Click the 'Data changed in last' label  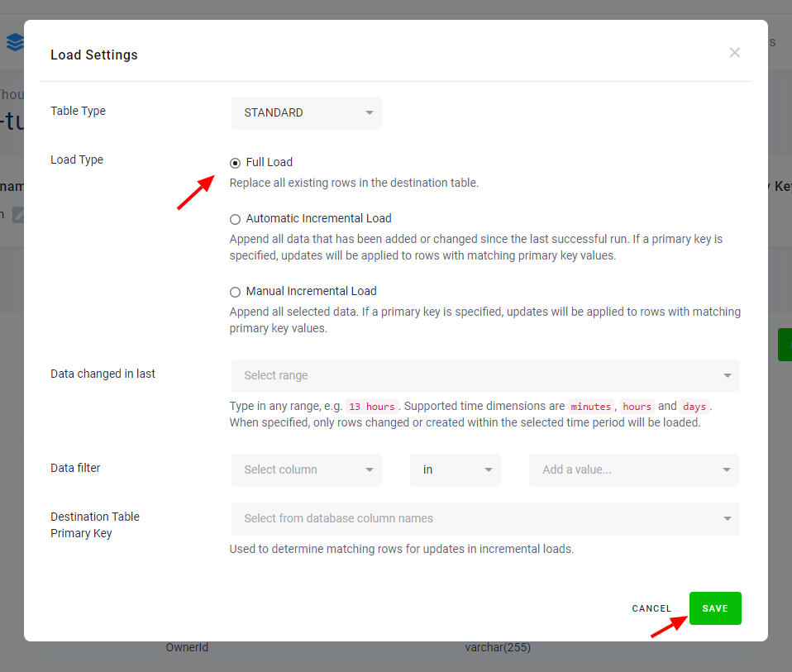[x=103, y=374]
